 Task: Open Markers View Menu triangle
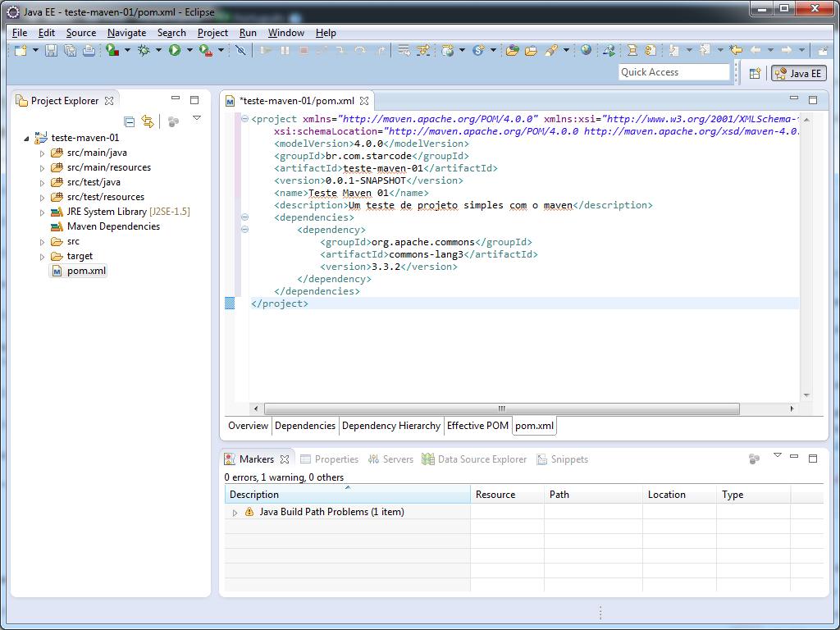[x=778, y=455]
